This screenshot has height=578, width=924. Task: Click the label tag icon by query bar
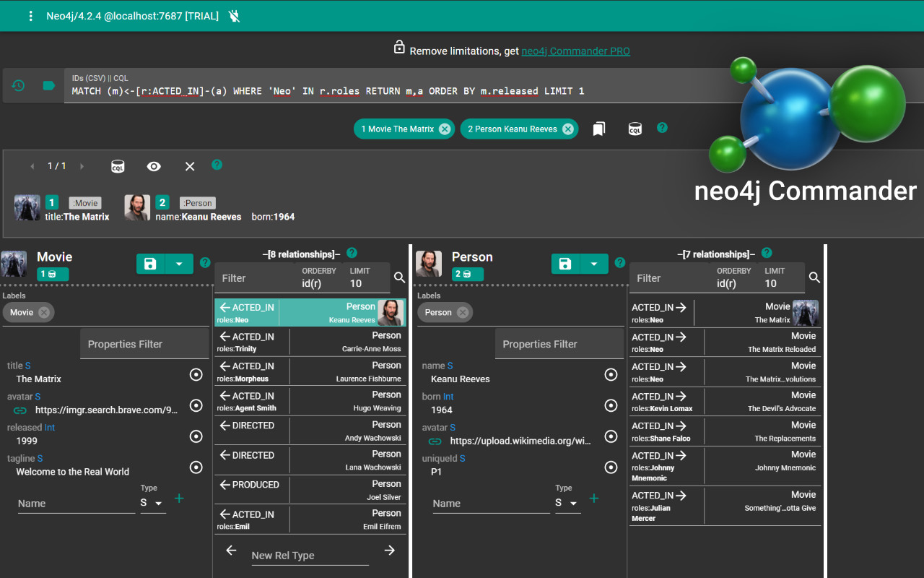49,85
